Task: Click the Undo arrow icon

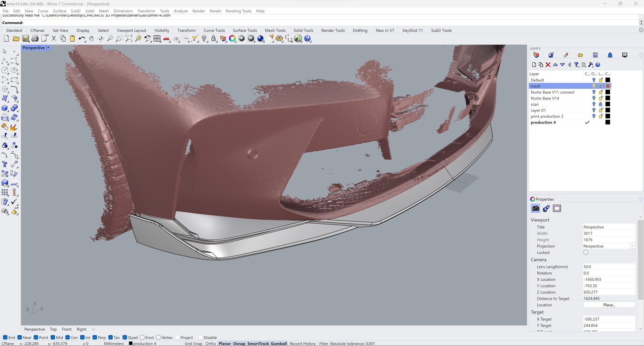Action: tap(82, 39)
